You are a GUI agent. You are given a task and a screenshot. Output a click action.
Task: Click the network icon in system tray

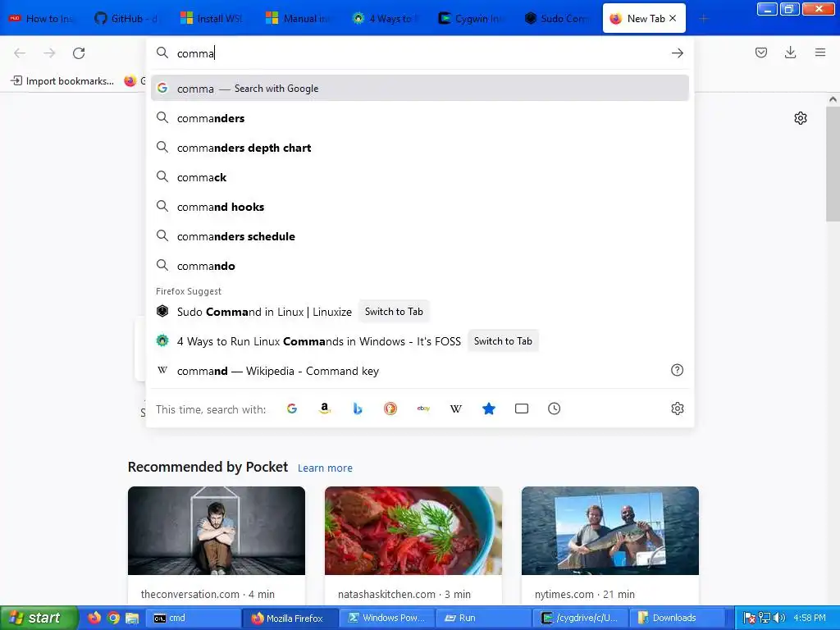click(x=765, y=618)
